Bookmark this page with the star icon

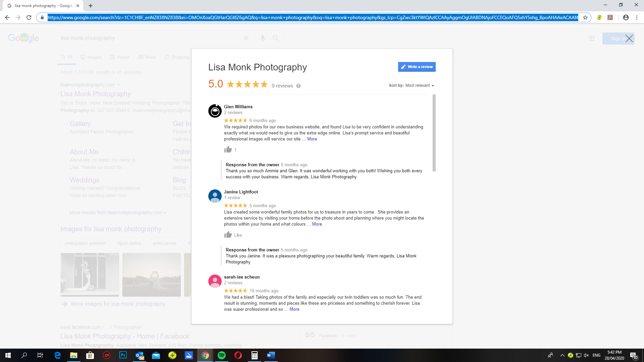pyautogui.click(x=585, y=17)
